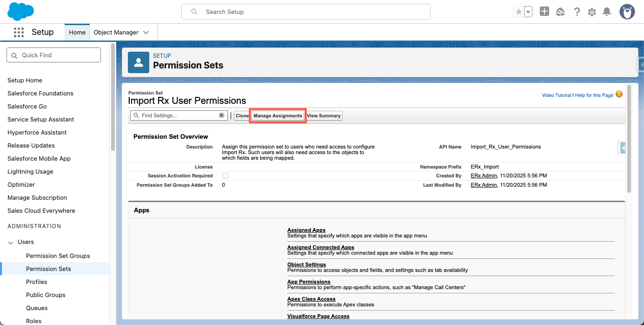This screenshot has height=325, width=644.
Task: Open Salesforce Help question mark icon
Action: [x=577, y=12]
